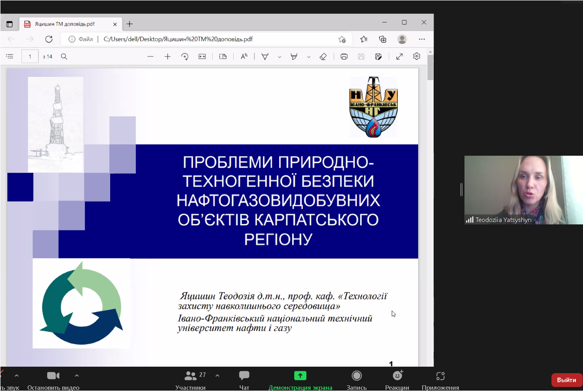Open the browser Settings and more menu
583x392 pixels.
tap(422, 39)
